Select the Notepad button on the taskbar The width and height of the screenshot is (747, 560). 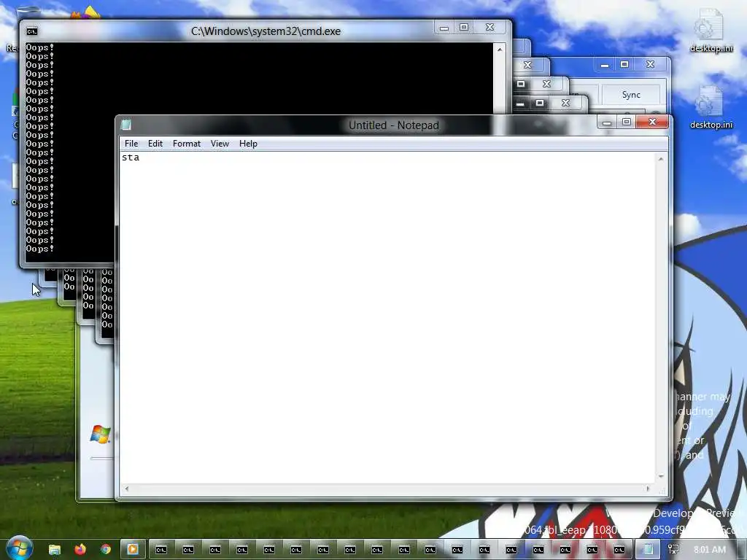point(648,550)
